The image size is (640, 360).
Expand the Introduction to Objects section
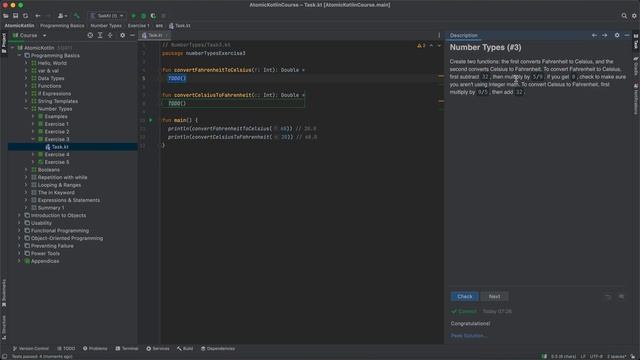coord(19,216)
